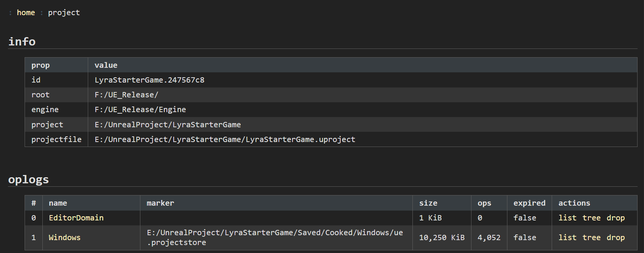Click the id property label
The height and width of the screenshot is (253, 644).
point(36,80)
